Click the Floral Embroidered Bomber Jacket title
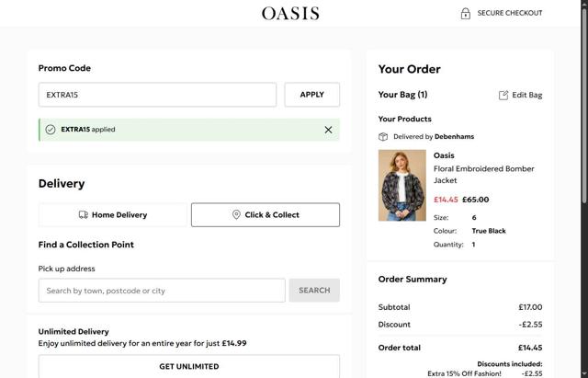The image size is (588, 378). click(x=483, y=175)
